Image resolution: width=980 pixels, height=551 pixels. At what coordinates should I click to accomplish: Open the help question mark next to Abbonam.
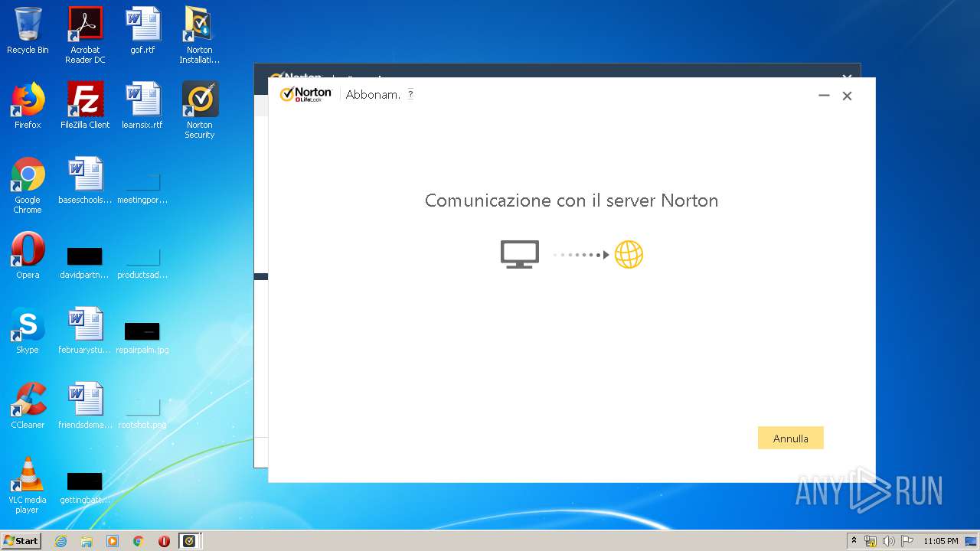[410, 94]
